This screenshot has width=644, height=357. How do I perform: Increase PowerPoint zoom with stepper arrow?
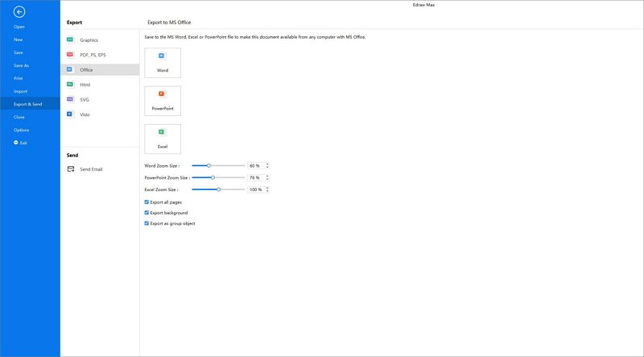(267, 176)
